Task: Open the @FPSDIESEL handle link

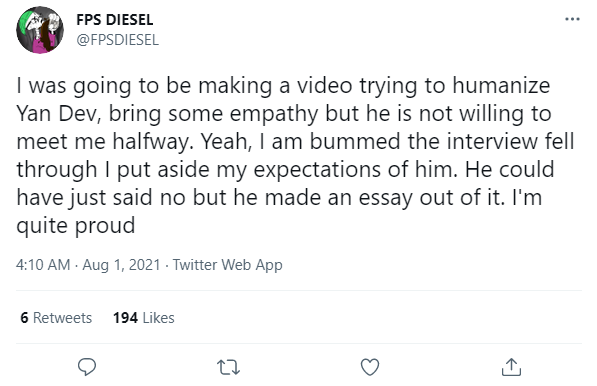Action: pos(118,40)
